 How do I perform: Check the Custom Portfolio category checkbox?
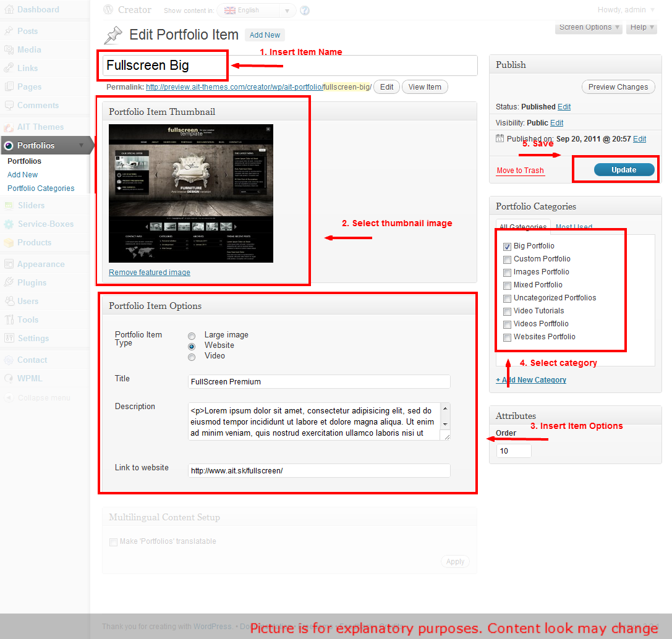pos(507,259)
